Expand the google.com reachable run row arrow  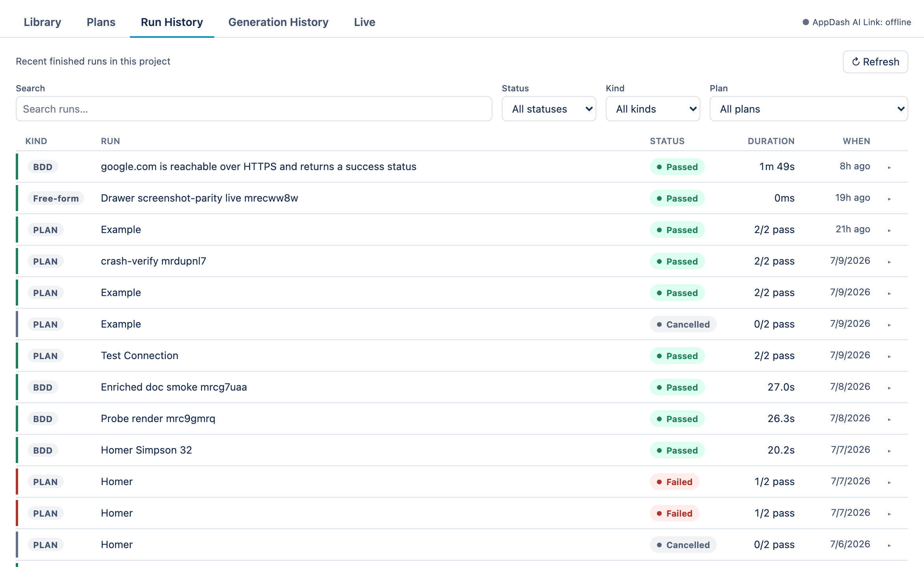(889, 167)
